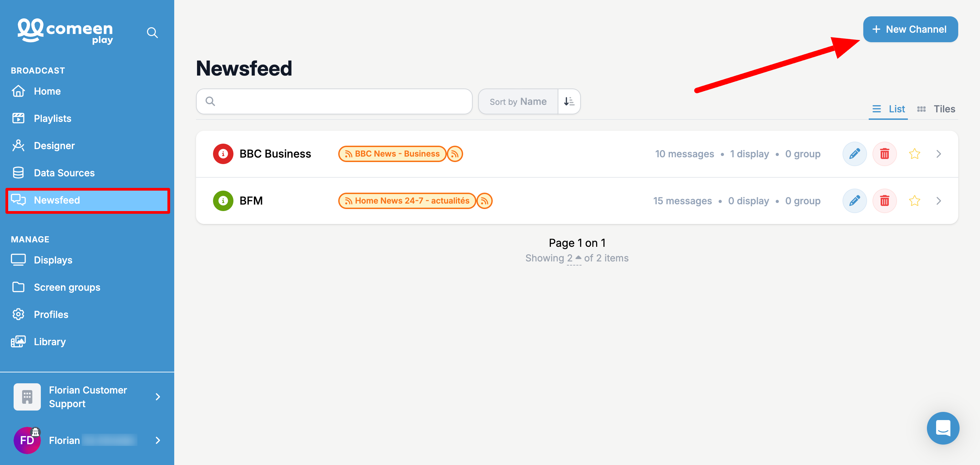This screenshot has height=465, width=980.
Task: Click '10 messages' in BBC Business row
Action: coord(684,154)
